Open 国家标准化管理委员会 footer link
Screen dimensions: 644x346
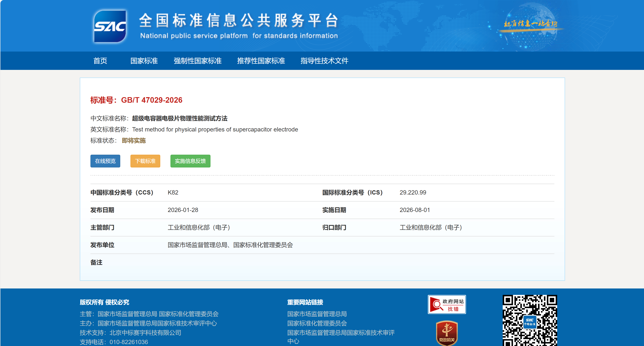tap(317, 323)
